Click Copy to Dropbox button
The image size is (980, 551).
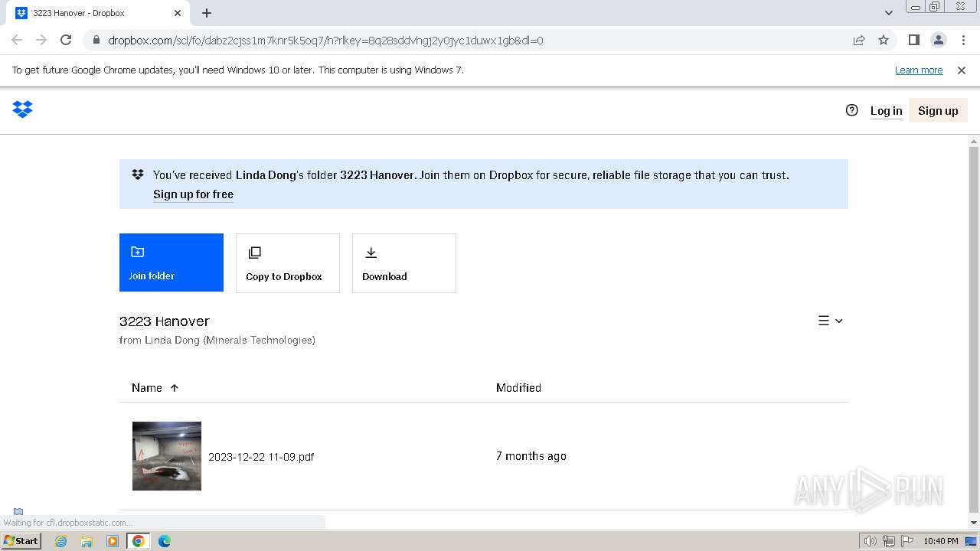[x=288, y=263]
